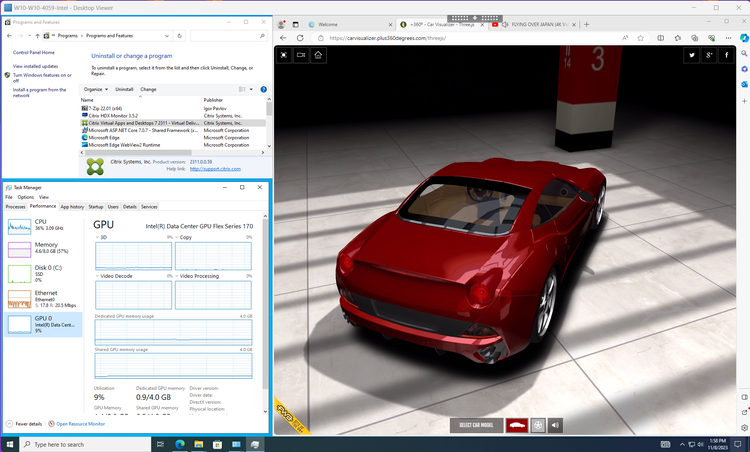750x452 pixels.
Task: Open the Edge tab actions icon
Action: pos(295,24)
